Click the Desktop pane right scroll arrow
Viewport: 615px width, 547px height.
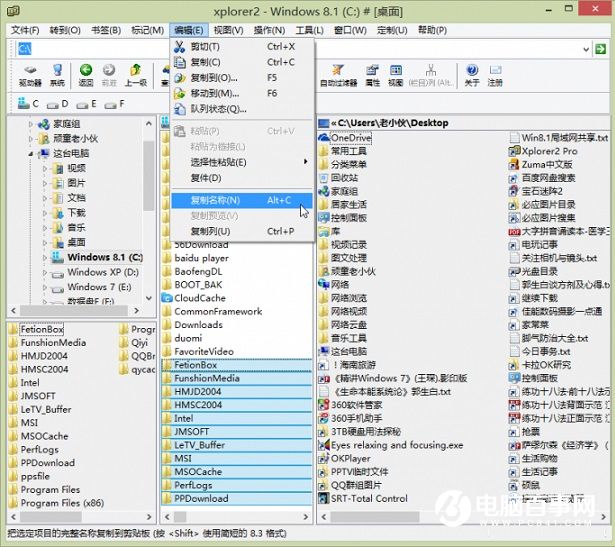point(603,517)
